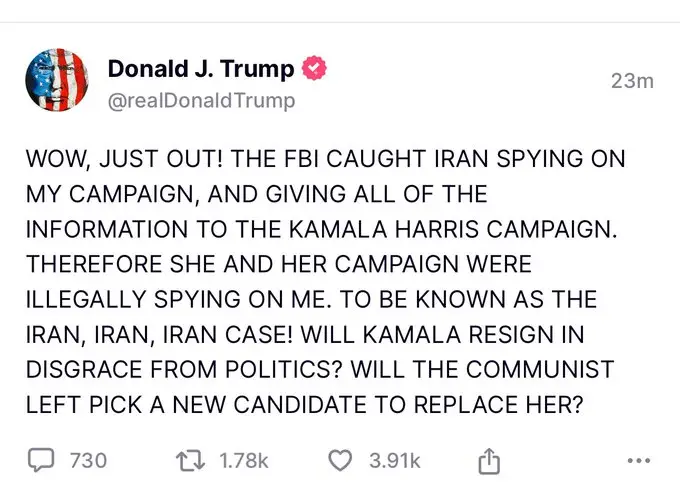Click the 730 replies count
This screenshot has height=482, width=680.
click(87, 460)
